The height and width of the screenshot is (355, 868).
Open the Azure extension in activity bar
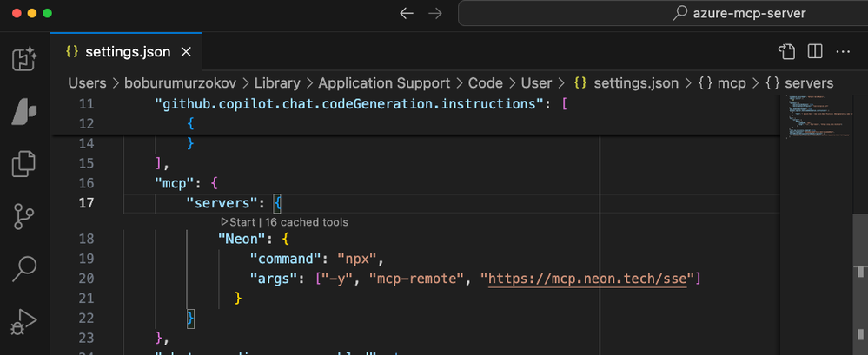[x=24, y=111]
